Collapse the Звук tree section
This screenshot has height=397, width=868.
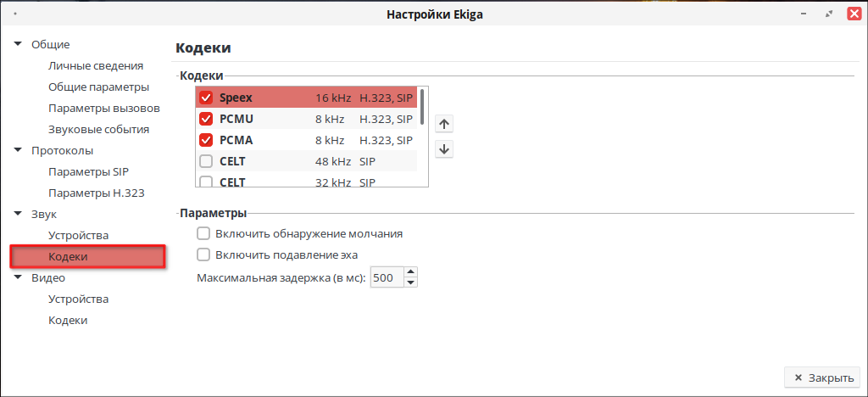pyautogui.click(x=19, y=214)
